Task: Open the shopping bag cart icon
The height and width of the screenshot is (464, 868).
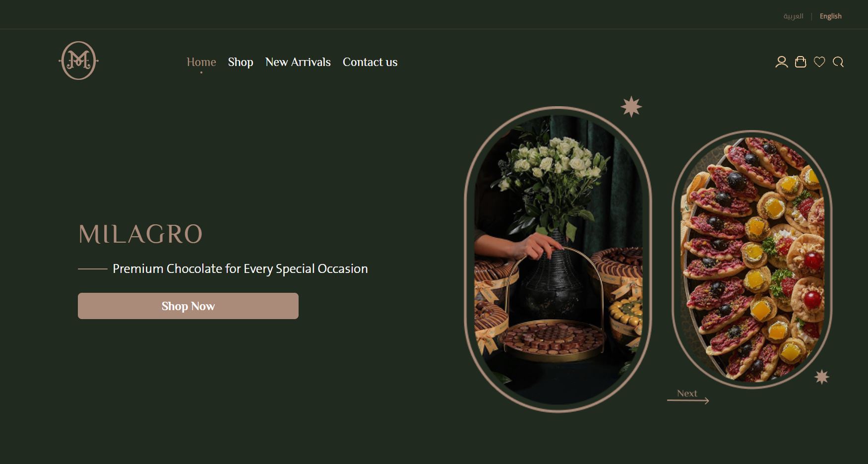Action: tap(800, 62)
